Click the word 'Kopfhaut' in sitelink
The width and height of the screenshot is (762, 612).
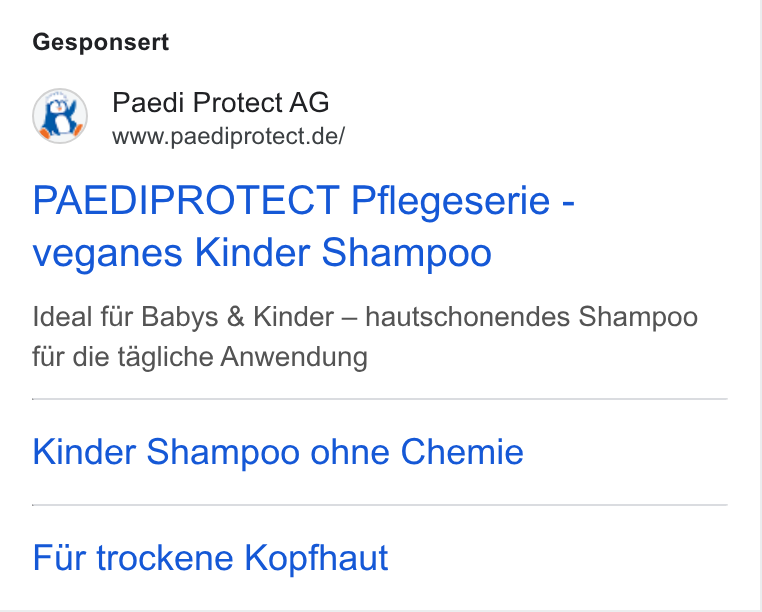pos(316,558)
